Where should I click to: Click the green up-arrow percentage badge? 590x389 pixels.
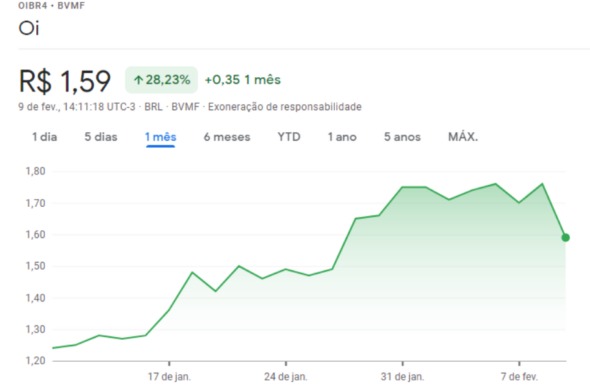[161, 80]
